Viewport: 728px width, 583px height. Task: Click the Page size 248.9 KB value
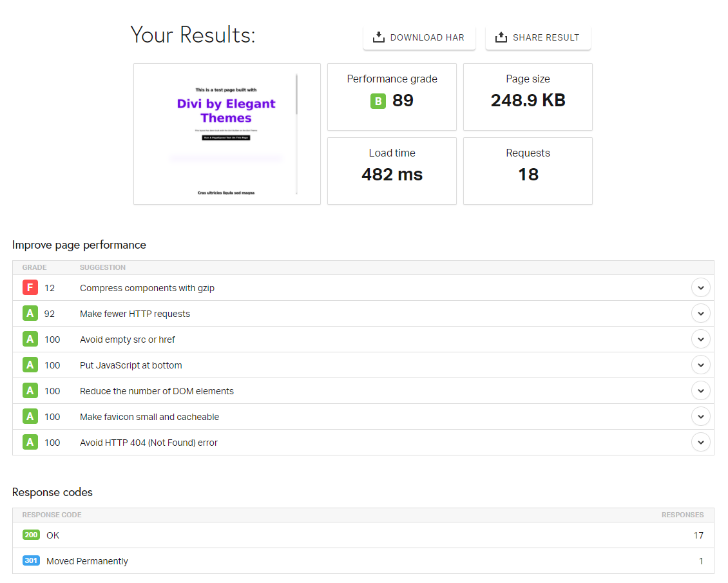pos(528,100)
